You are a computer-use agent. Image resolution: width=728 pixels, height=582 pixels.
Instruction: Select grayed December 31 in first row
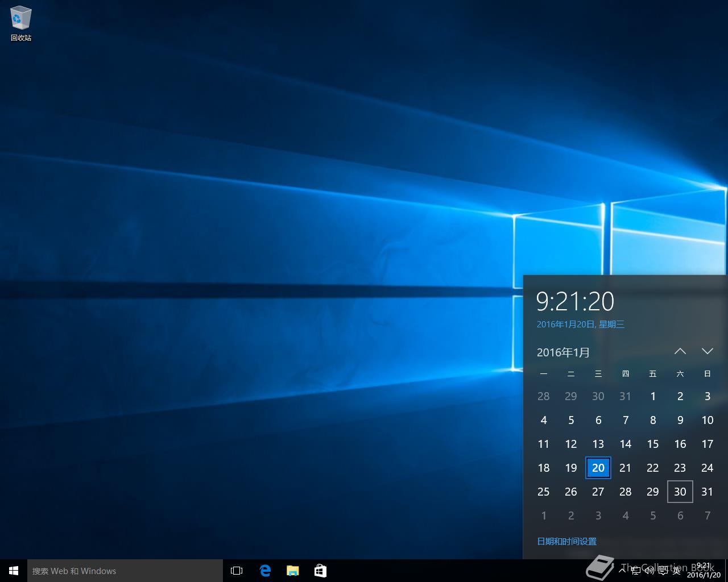pos(626,396)
